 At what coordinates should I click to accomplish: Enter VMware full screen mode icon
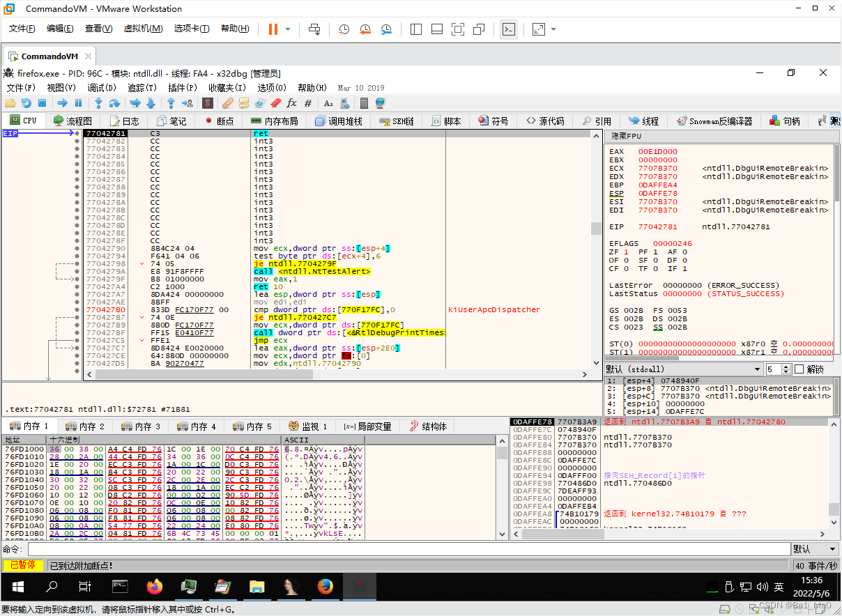[458, 29]
